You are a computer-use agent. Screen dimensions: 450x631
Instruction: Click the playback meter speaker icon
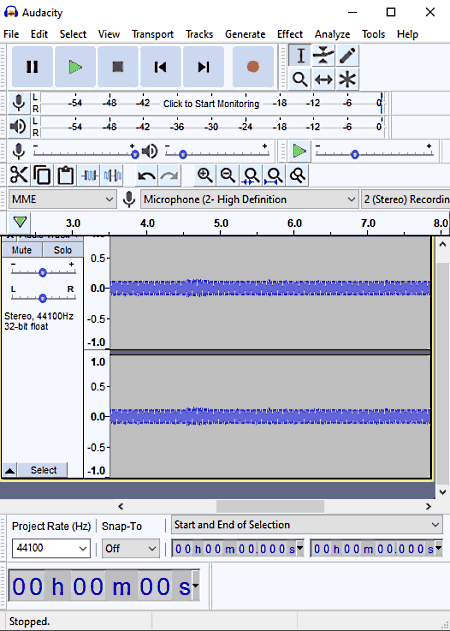point(19,127)
